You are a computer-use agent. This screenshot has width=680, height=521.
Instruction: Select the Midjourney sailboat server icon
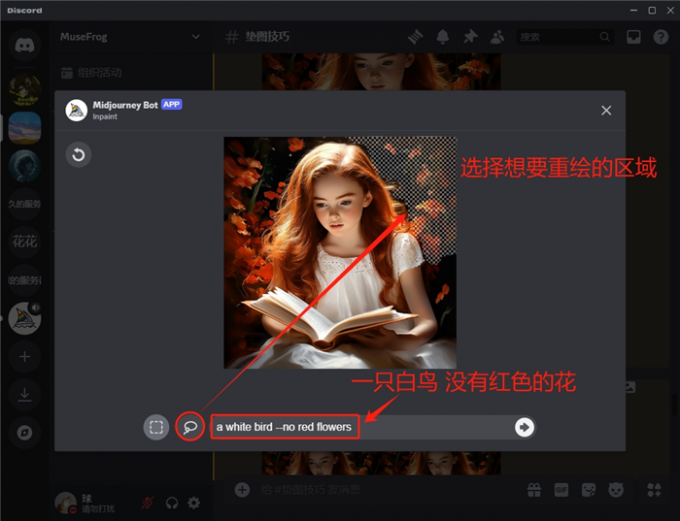coord(25,318)
